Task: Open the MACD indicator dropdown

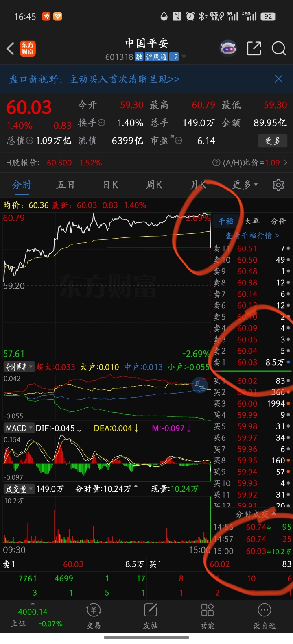Action: (19, 428)
